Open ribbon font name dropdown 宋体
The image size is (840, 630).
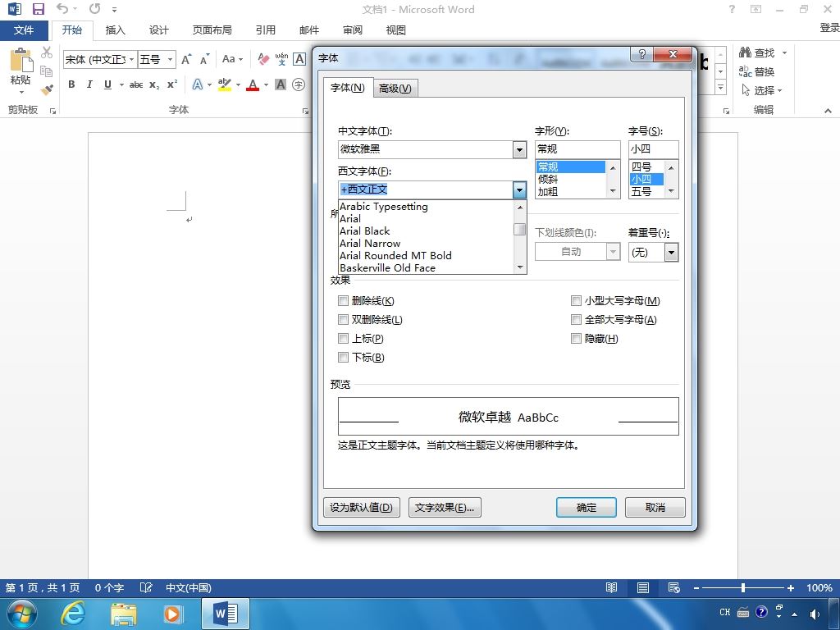tap(131, 59)
